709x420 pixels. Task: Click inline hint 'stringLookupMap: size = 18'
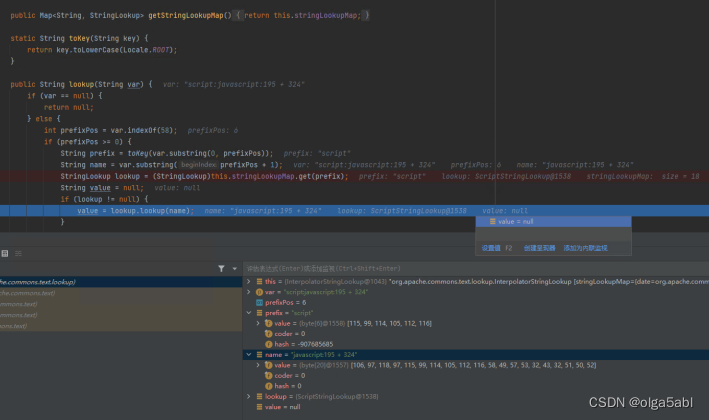tap(643, 176)
